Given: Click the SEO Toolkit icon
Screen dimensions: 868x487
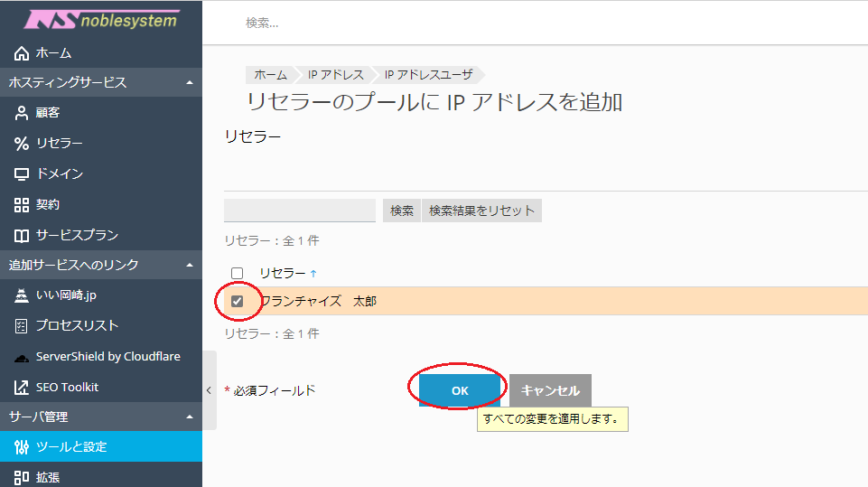Looking at the screenshot, I should click(22, 388).
